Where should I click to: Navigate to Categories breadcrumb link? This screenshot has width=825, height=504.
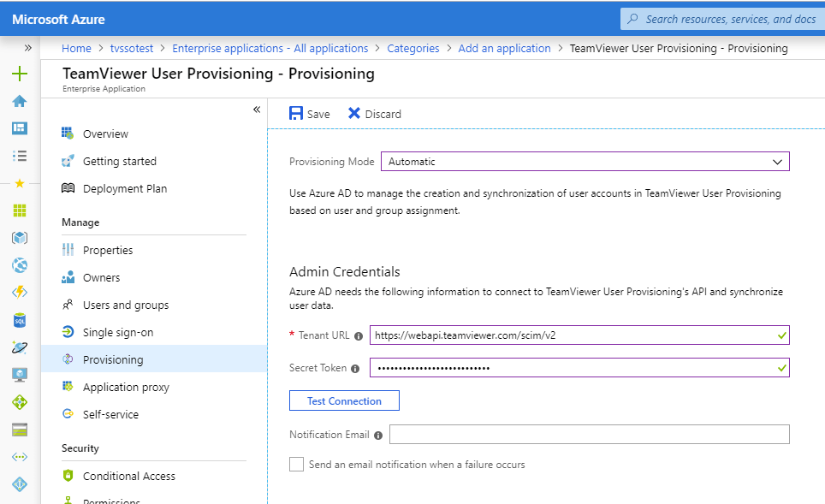412,49
